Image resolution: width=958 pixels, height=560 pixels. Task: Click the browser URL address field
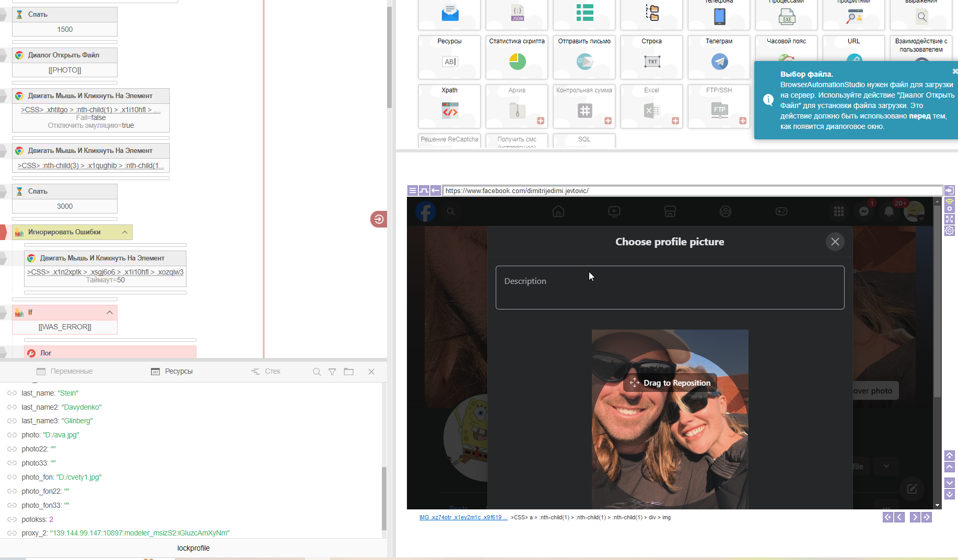[692, 191]
